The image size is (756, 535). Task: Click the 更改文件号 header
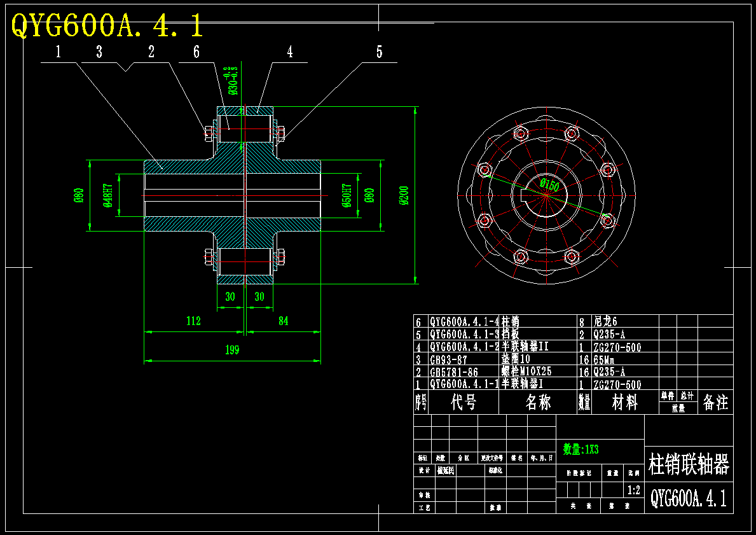pos(491,458)
